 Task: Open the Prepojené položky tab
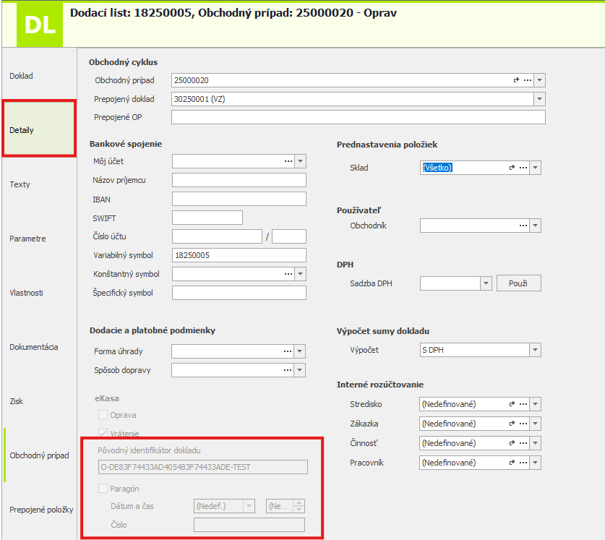(x=41, y=510)
